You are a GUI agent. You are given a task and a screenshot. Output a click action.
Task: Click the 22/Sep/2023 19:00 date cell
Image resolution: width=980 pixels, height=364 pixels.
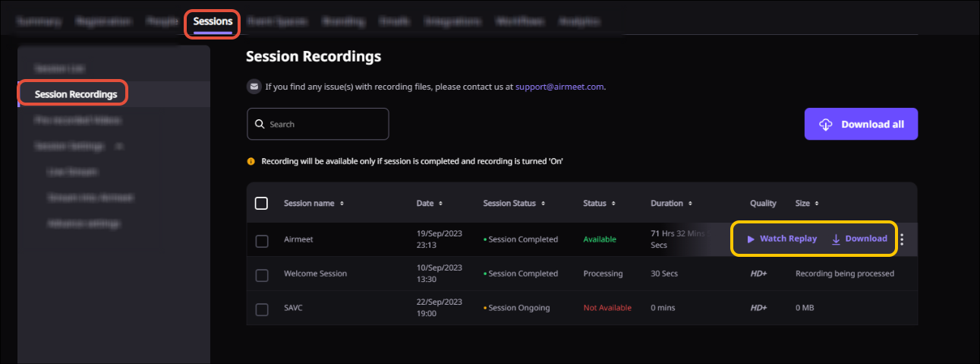click(x=440, y=308)
